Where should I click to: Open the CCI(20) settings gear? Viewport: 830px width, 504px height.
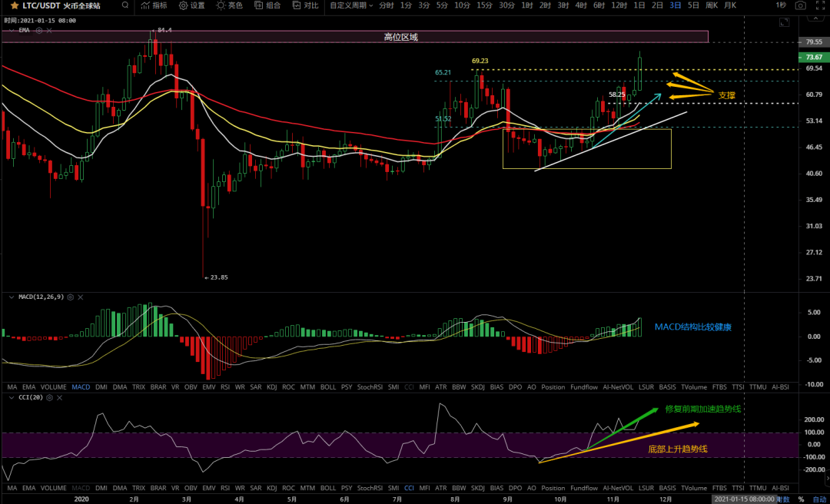(x=49, y=397)
